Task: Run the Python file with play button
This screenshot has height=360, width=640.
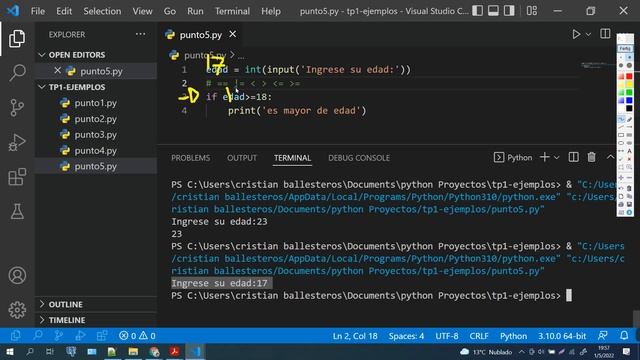Action: click(x=576, y=34)
